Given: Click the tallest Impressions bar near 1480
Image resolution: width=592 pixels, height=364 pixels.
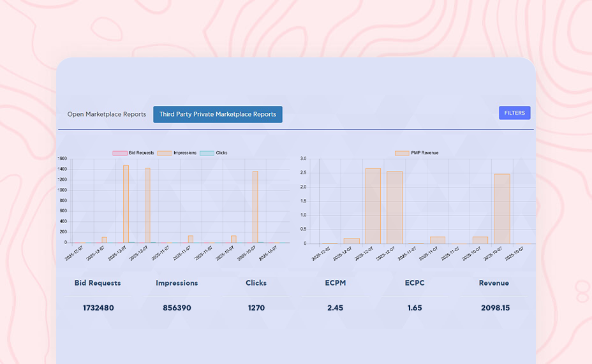Looking at the screenshot, I should tap(126, 204).
